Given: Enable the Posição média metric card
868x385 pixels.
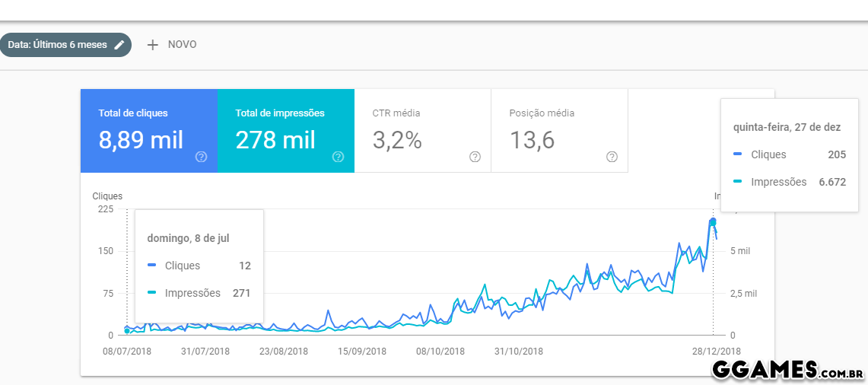Looking at the screenshot, I should (x=552, y=129).
